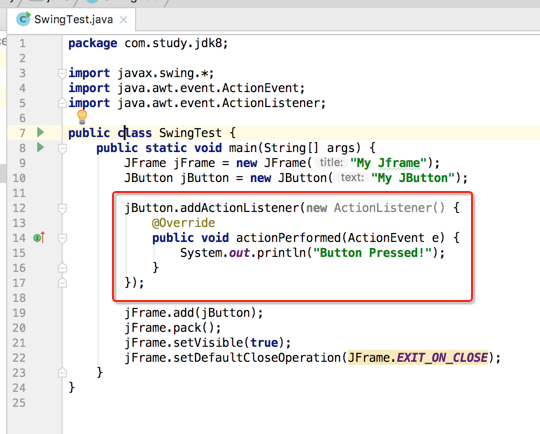The width and height of the screenshot is (540, 434).
Task: Select the SwingTest.java editor tab
Action: 71,19
